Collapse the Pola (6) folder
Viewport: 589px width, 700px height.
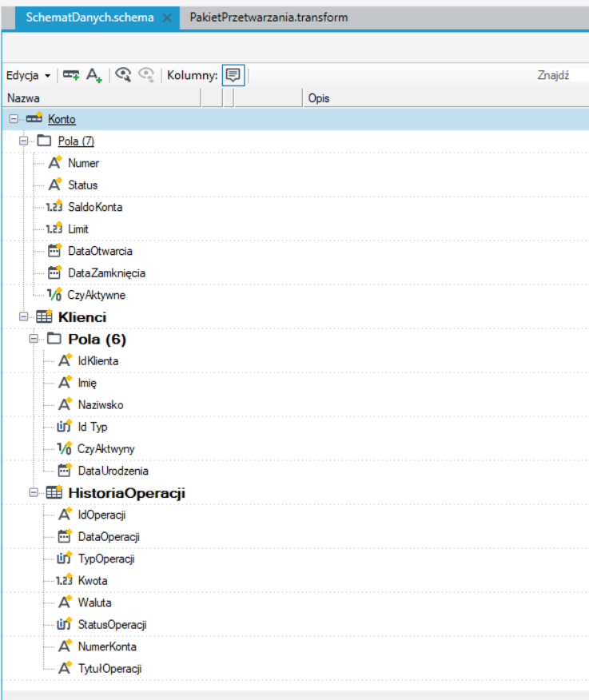coord(34,339)
